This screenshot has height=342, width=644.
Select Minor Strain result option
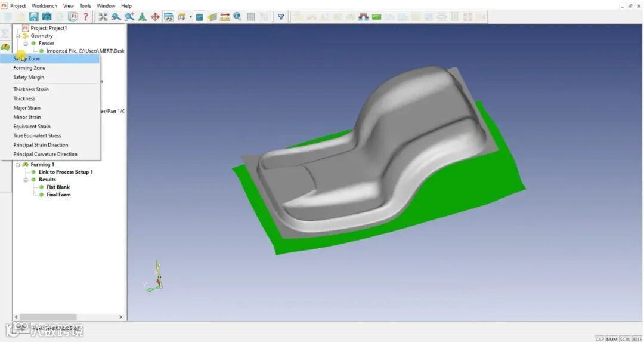(x=50, y=117)
